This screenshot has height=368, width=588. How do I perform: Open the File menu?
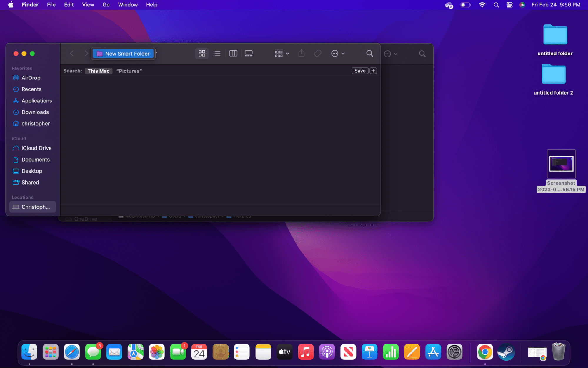click(x=51, y=5)
